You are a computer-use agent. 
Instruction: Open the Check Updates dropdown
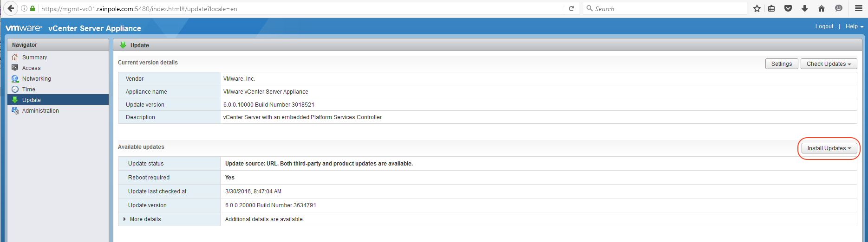point(829,64)
